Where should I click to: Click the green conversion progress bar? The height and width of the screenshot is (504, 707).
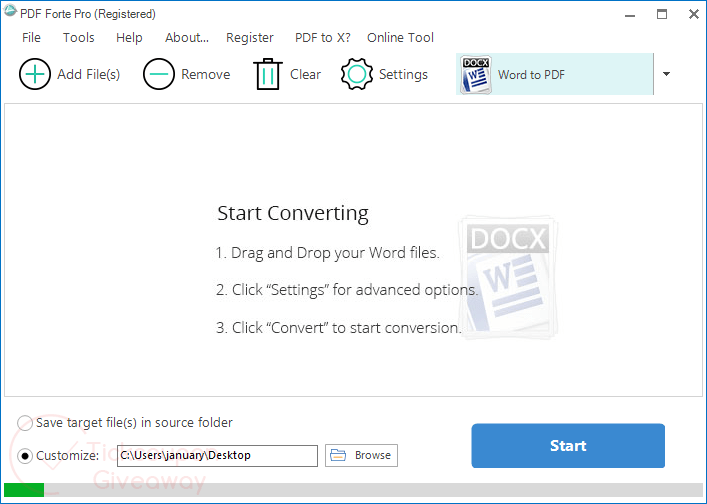coord(24,490)
